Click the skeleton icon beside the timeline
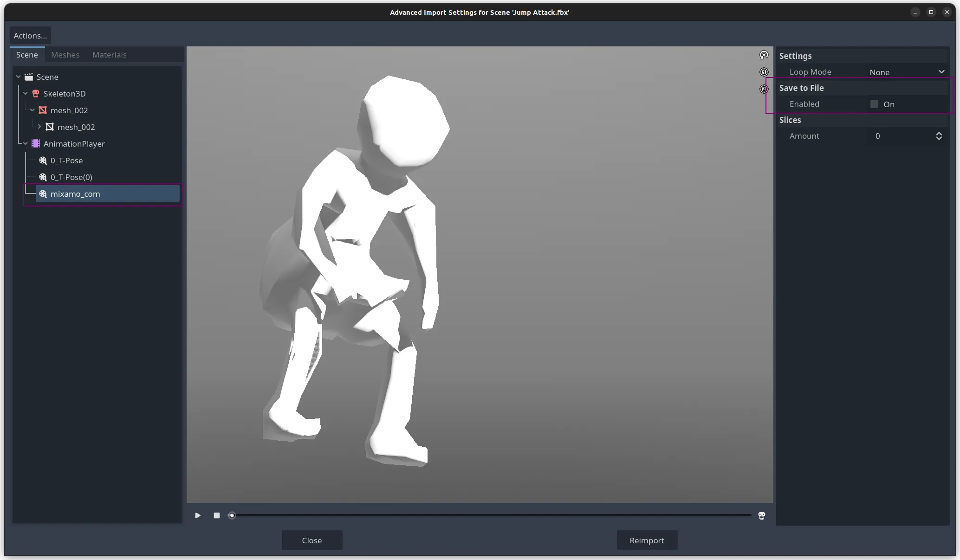Viewport: 960px width, 560px height. pos(761,515)
